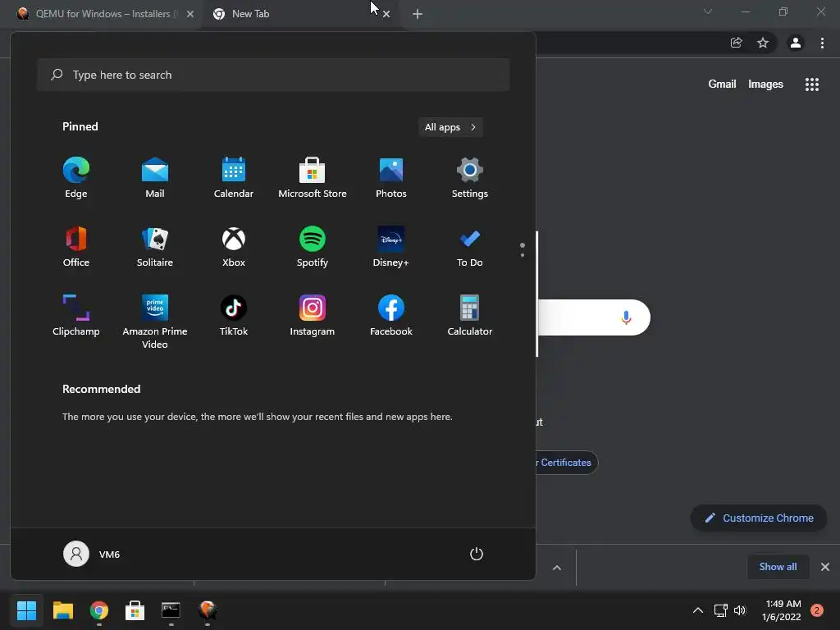Viewport: 840px width, 630px height.
Task: Open Settings from Start menu
Action: click(x=470, y=177)
